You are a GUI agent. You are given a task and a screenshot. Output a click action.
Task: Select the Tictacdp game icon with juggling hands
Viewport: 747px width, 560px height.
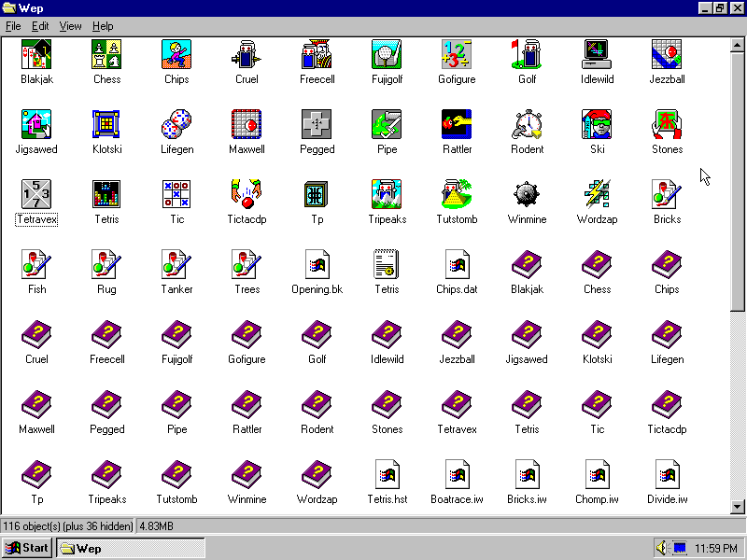pyautogui.click(x=247, y=194)
